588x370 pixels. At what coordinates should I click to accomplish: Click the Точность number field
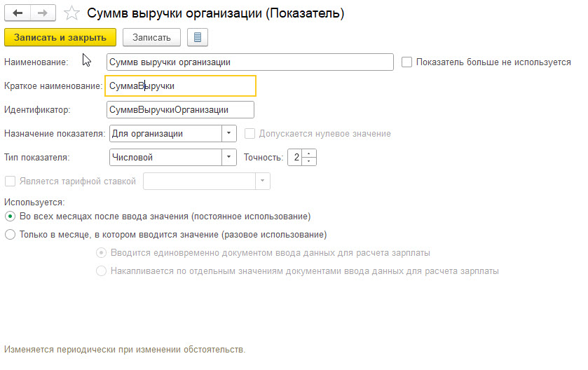coord(296,158)
